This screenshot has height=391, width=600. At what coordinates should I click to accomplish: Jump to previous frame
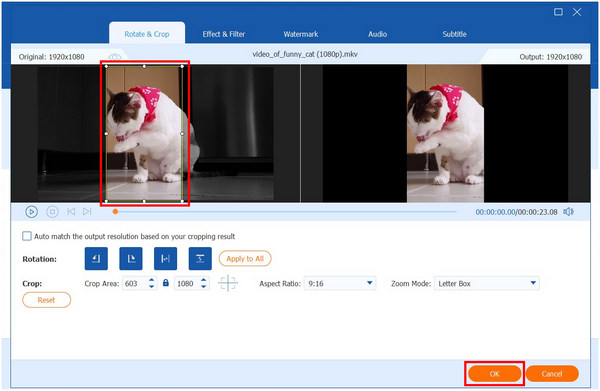(71, 212)
